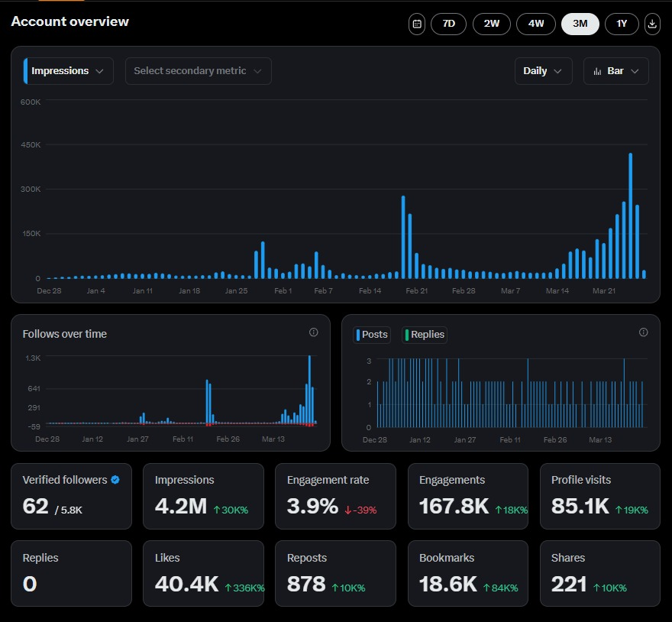Open the Impressions primary metric dropdown
Screen dimensions: 672x622
tap(69, 71)
